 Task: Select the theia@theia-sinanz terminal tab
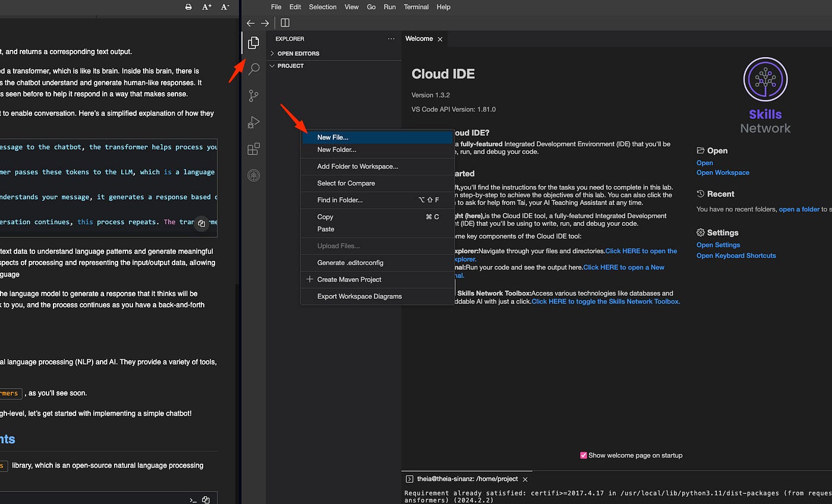(x=467, y=479)
